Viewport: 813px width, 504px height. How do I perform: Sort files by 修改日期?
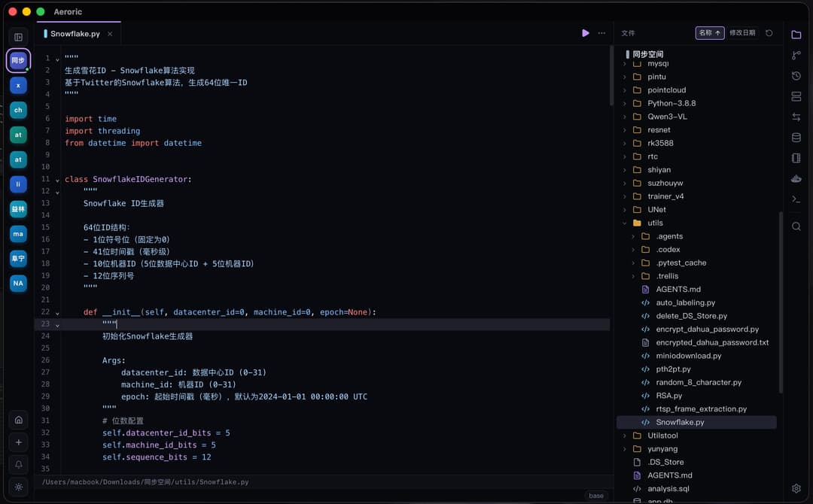[x=742, y=32]
